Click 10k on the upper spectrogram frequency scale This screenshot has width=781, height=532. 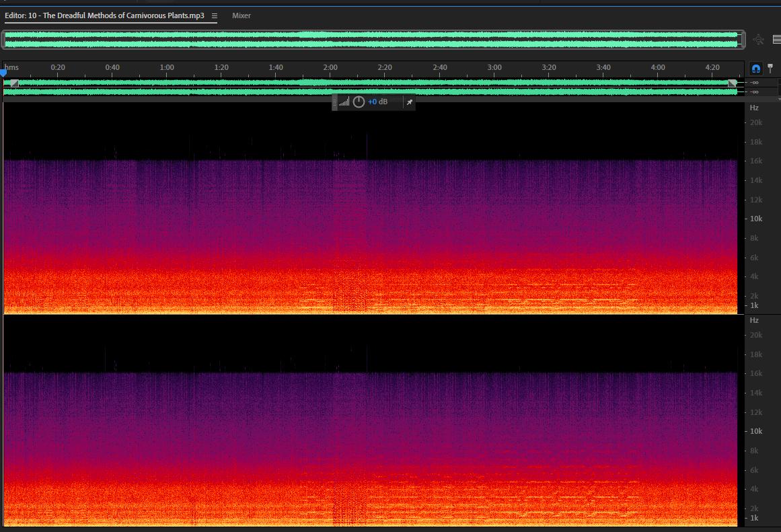[756, 219]
